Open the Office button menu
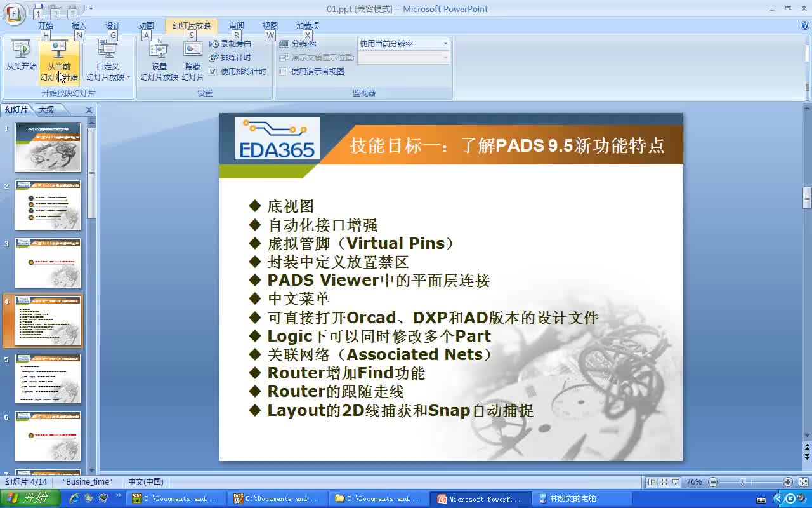812x508 pixels. (14, 13)
